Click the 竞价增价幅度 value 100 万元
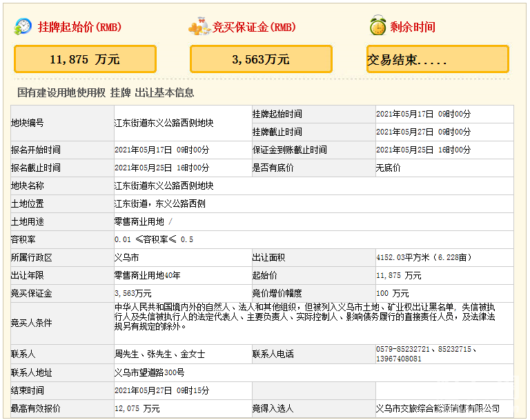The height and width of the screenshot is (420, 530). pyautogui.click(x=393, y=293)
